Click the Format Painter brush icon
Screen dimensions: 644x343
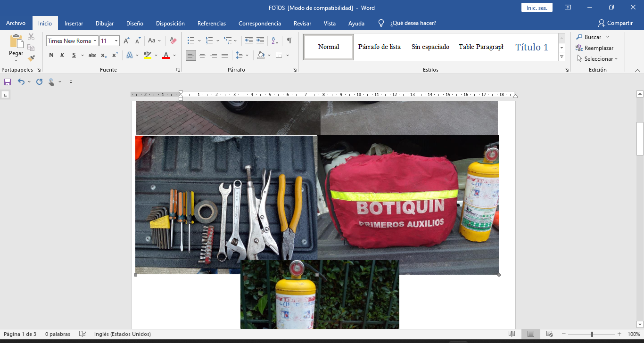tap(31, 58)
